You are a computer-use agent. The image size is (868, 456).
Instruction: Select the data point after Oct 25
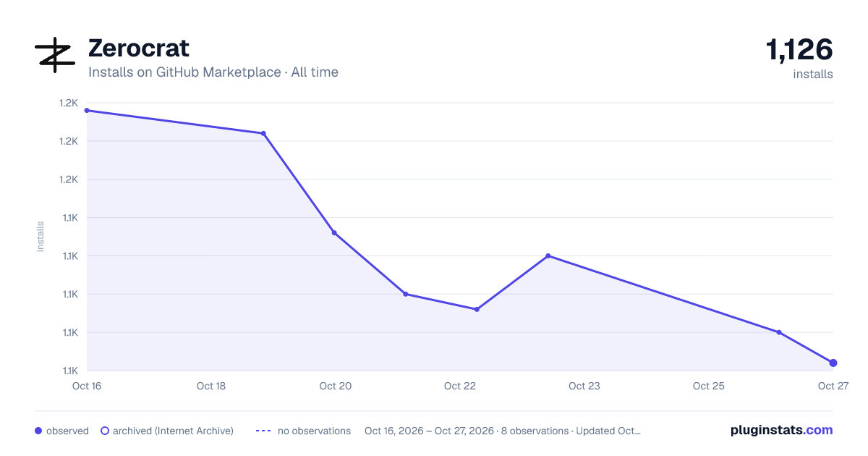click(779, 332)
